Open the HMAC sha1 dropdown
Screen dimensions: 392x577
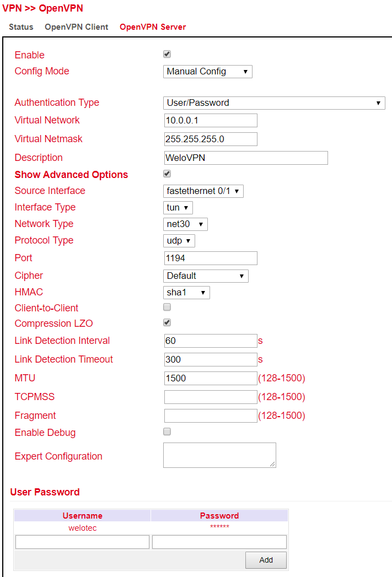pyautogui.click(x=186, y=293)
